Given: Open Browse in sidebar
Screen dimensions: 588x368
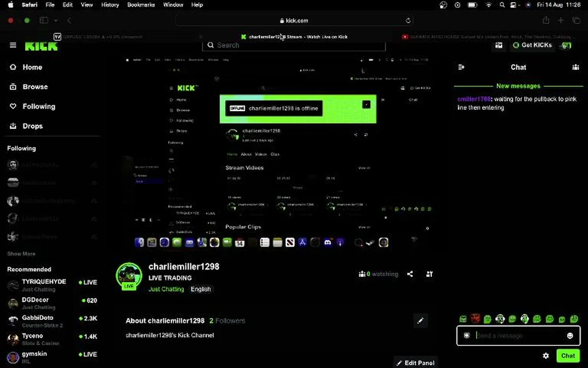Looking at the screenshot, I should pos(35,87).
